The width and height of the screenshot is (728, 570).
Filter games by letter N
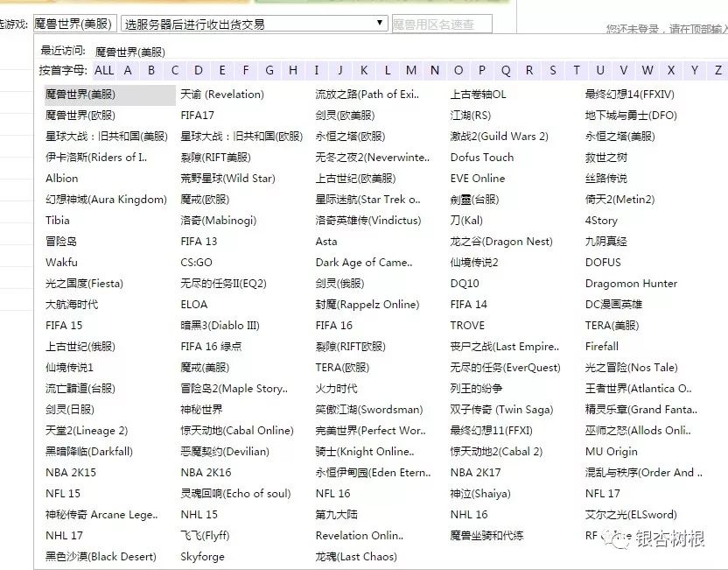435,70
